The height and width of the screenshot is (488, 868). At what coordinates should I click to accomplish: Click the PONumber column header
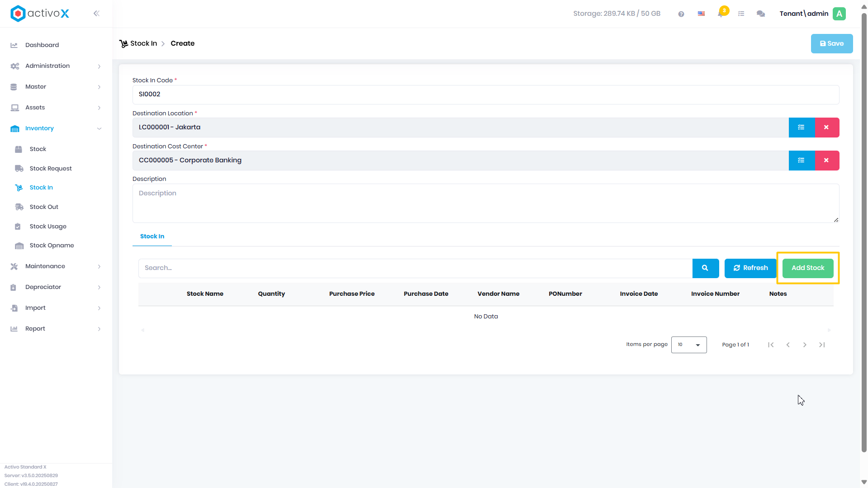pos(565,294)
